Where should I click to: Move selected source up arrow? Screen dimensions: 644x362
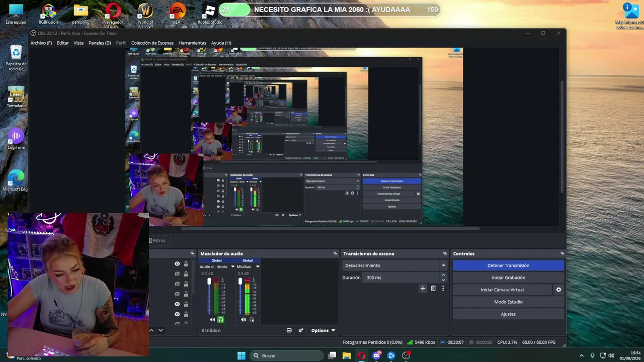pos(151,330)
